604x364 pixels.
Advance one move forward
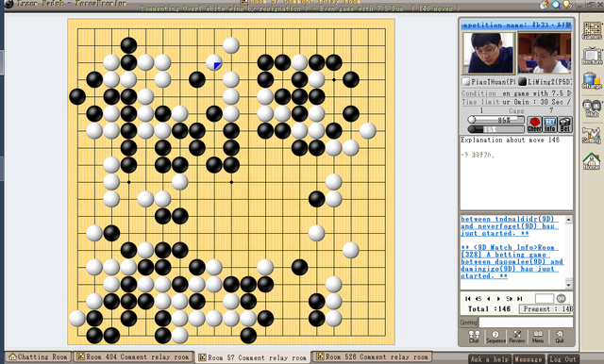coord(498,299)
